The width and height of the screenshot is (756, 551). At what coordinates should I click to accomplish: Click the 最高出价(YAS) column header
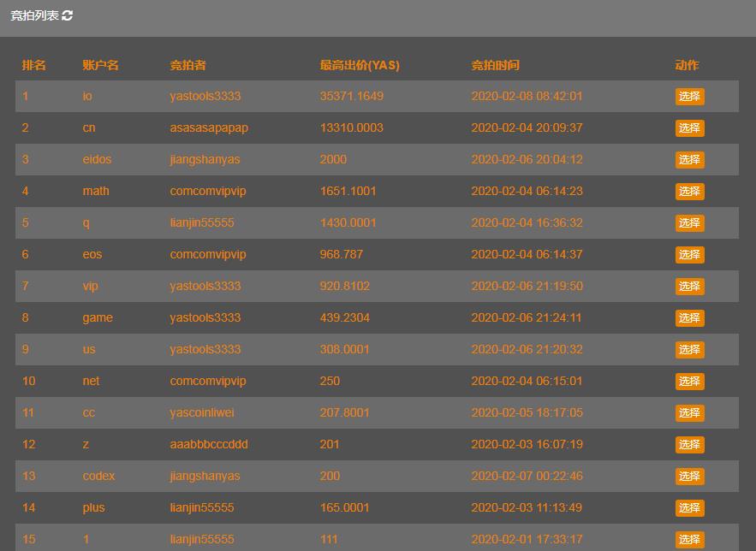(x=360, y=65)
